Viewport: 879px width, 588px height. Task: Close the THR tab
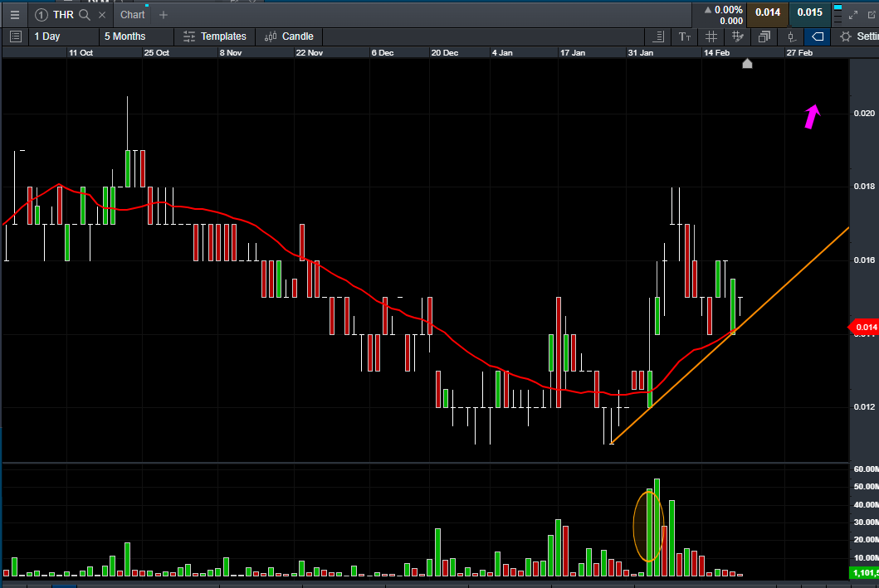pos(102,15)
